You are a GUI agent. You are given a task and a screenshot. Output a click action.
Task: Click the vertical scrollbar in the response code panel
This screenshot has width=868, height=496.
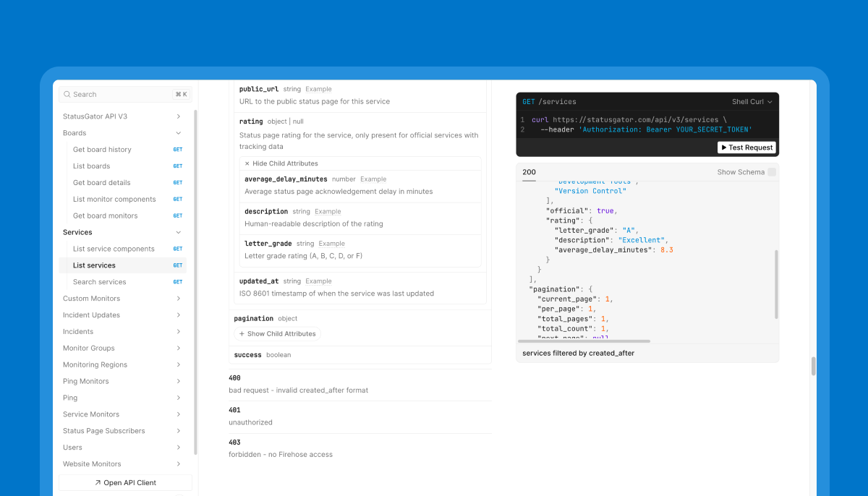777,284
